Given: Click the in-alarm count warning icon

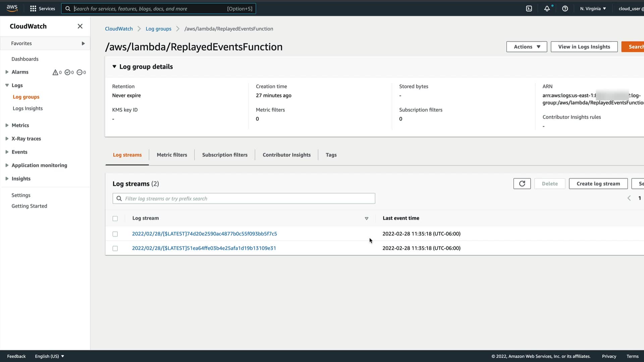Looking at the screenshot, I should click(55, 72).
